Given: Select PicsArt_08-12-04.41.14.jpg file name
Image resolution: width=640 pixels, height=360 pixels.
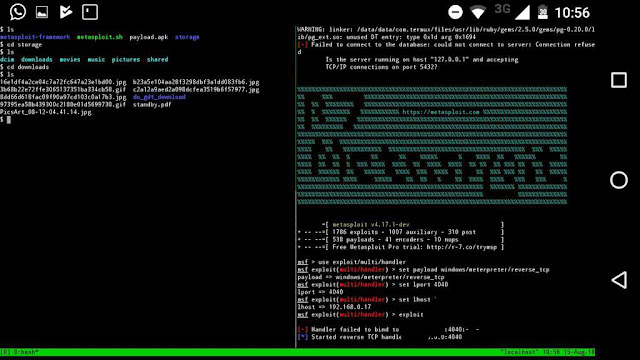Looking at the screenshot, I should 46,112.
